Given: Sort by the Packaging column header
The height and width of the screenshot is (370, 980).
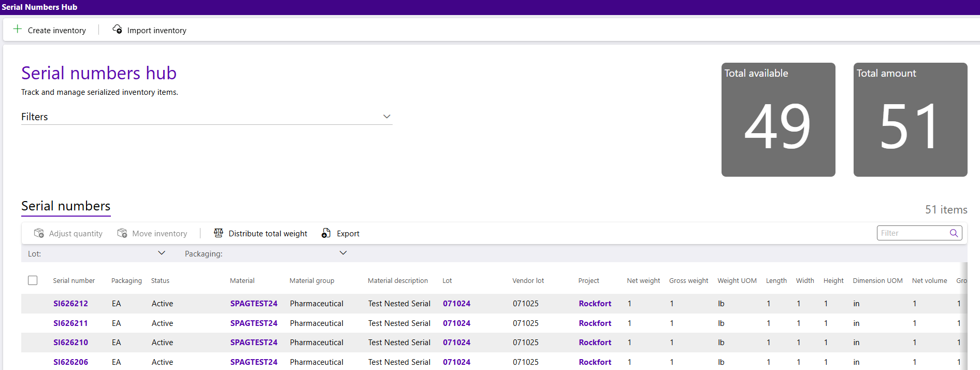Looking at the screenshot, I should [126, 281].
